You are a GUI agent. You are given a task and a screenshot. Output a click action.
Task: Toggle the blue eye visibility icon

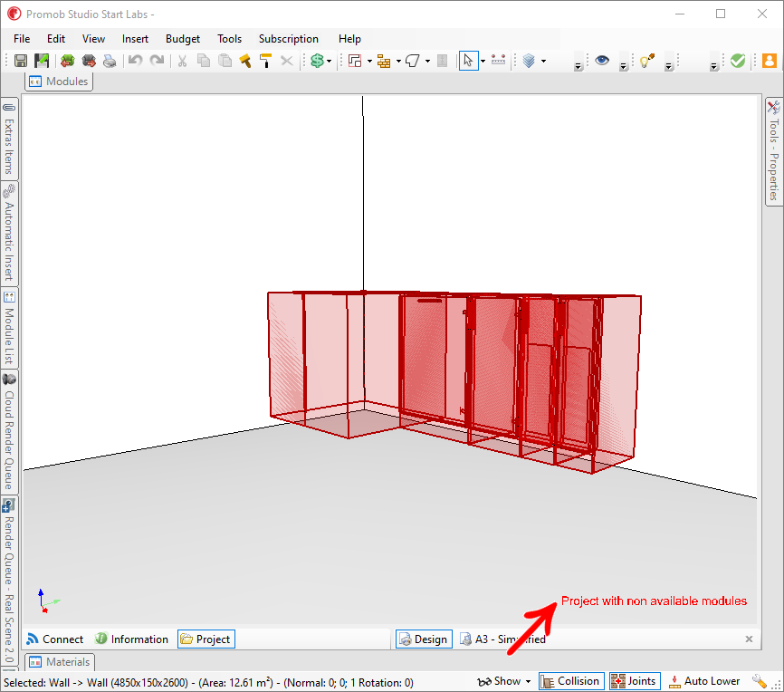[x=602, y=61]
